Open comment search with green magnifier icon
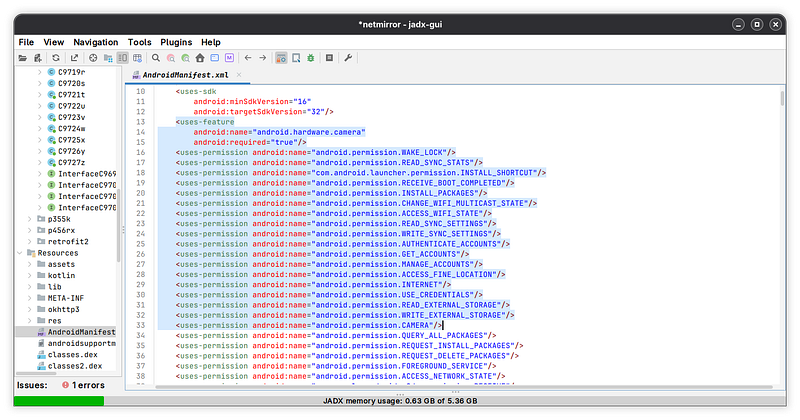Viewport: 800px width, 420px height. (186, 58)
